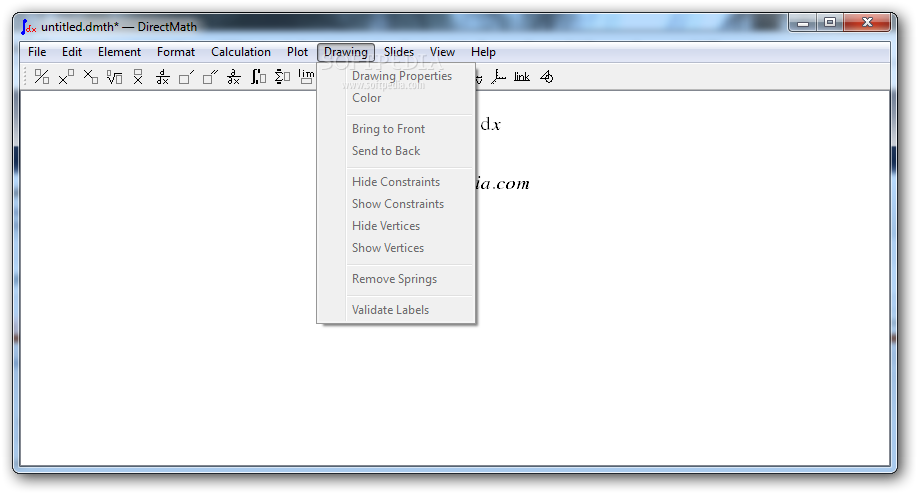Insert the summation template icon
The height and width of the screenshot is (494, 918).
282,77
